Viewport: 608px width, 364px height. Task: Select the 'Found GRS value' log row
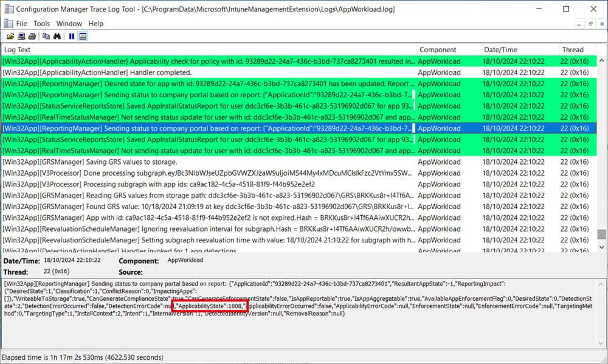[299, 207]
